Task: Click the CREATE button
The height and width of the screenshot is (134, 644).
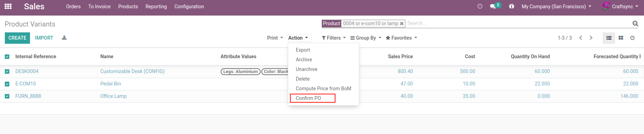Action: pyautogui.click(x=18, y=38)
